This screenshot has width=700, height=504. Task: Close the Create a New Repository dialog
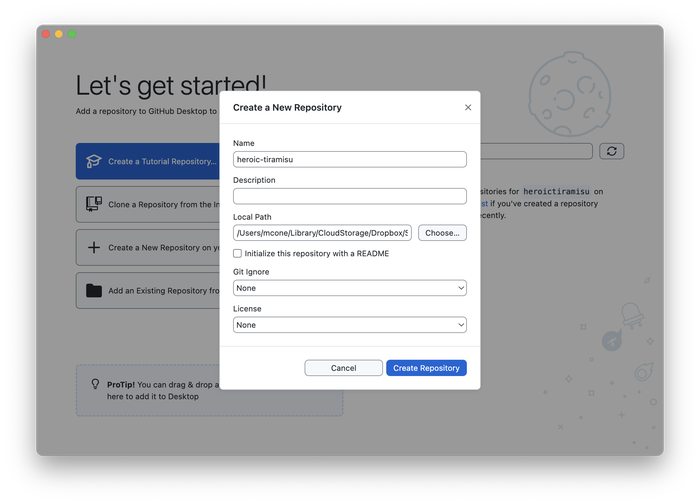tap(467, 107)
